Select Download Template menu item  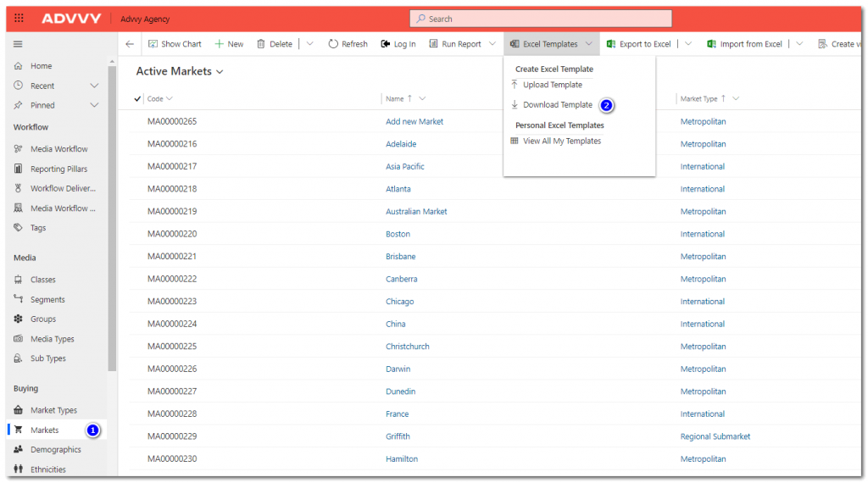557,105
